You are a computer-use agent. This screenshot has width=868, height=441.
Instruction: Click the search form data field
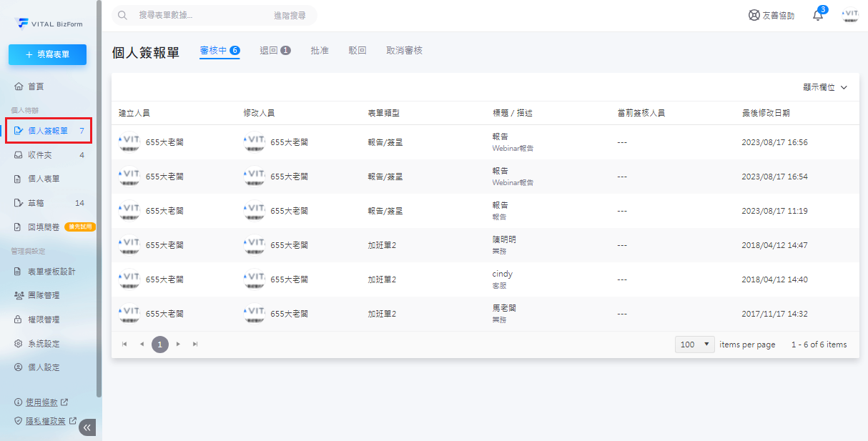click(193, 15)
